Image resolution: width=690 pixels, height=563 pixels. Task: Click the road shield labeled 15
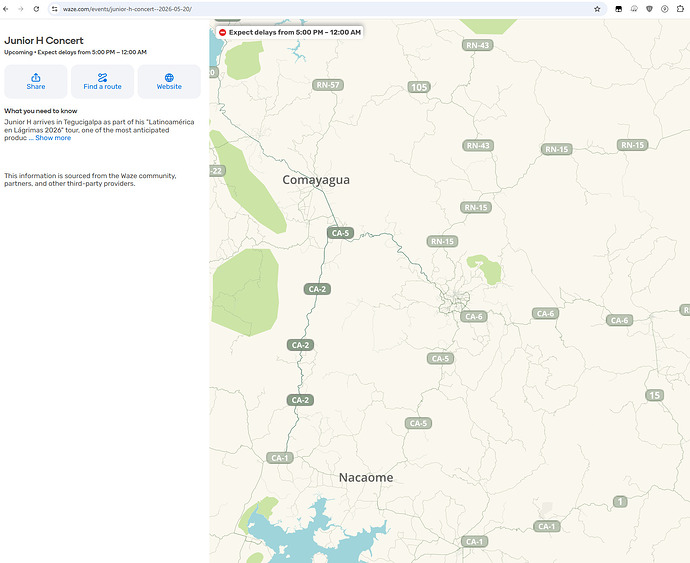pyautogui.click(x=655, y=395)
